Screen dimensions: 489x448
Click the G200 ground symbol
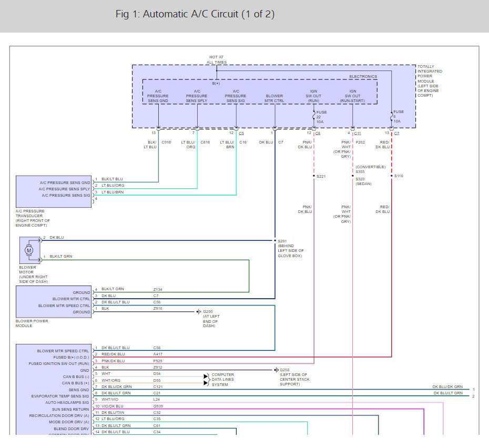point(198,312)
